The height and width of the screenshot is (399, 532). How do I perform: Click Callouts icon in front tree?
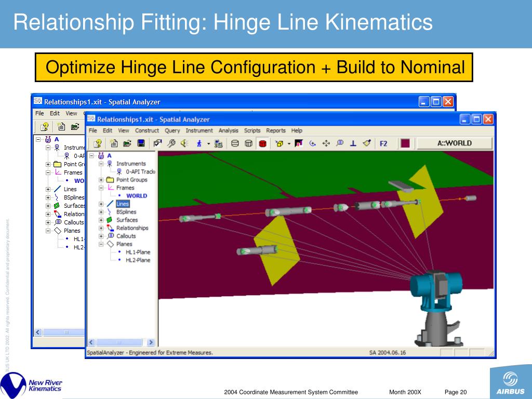pyautogui.click(x=110, y=236)
